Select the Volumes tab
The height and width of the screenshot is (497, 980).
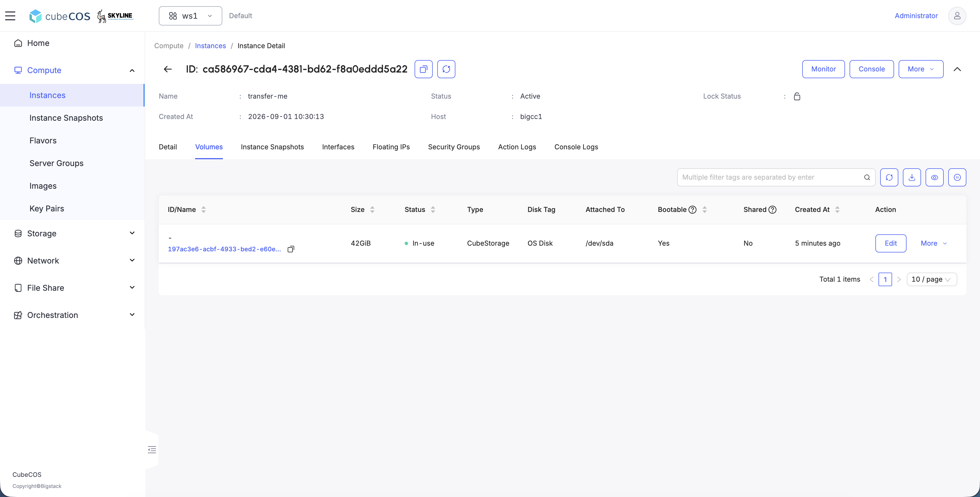209,147
